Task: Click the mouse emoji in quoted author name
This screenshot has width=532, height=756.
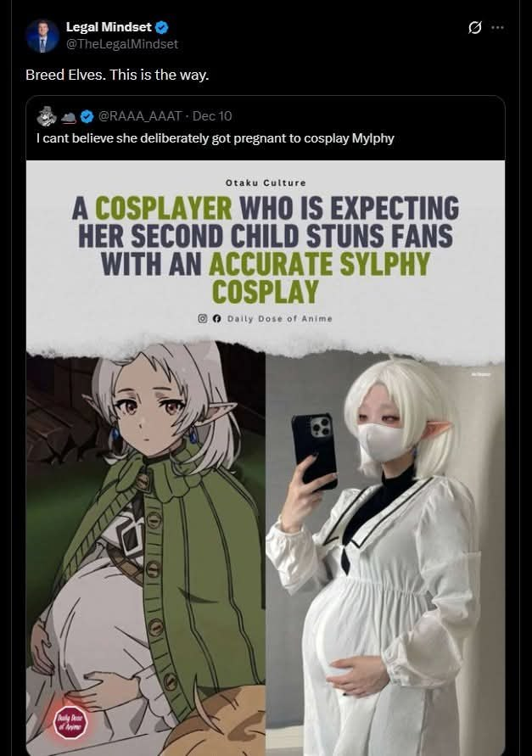Action: [x=68, y=117]
